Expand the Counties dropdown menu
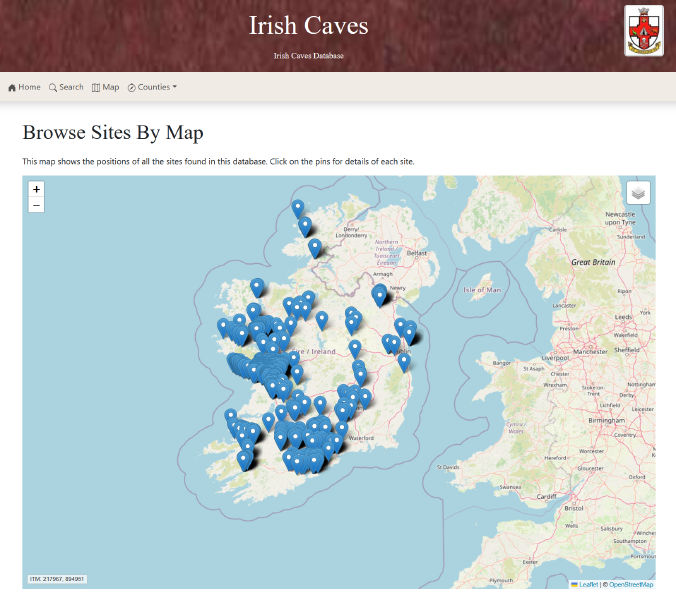This screenshot has height=600, width=676. [152, 87]
